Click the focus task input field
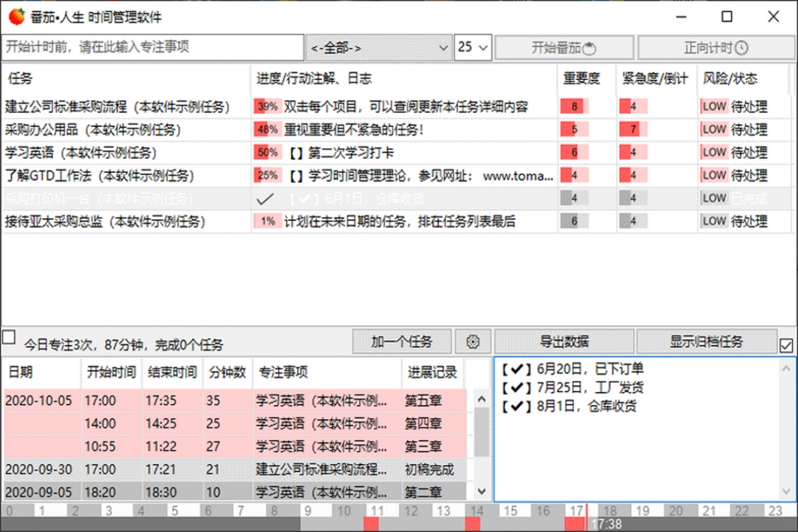 [151, 47]
